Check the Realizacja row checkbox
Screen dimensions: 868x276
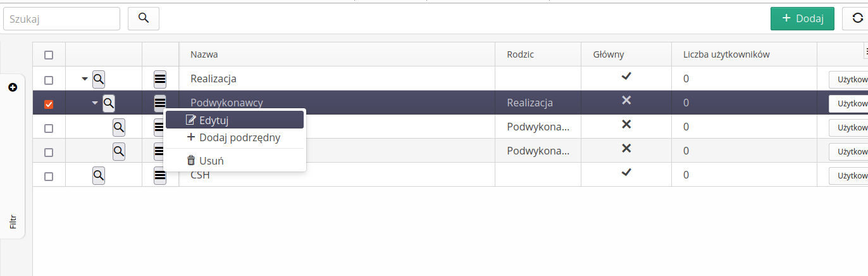point(49,80)
